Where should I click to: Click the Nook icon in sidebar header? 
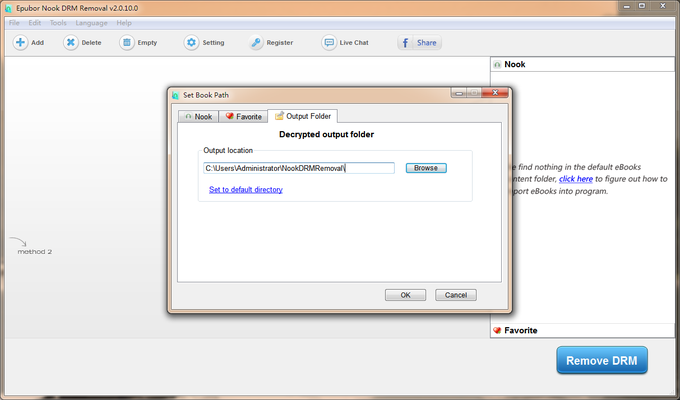pos(497,65)
